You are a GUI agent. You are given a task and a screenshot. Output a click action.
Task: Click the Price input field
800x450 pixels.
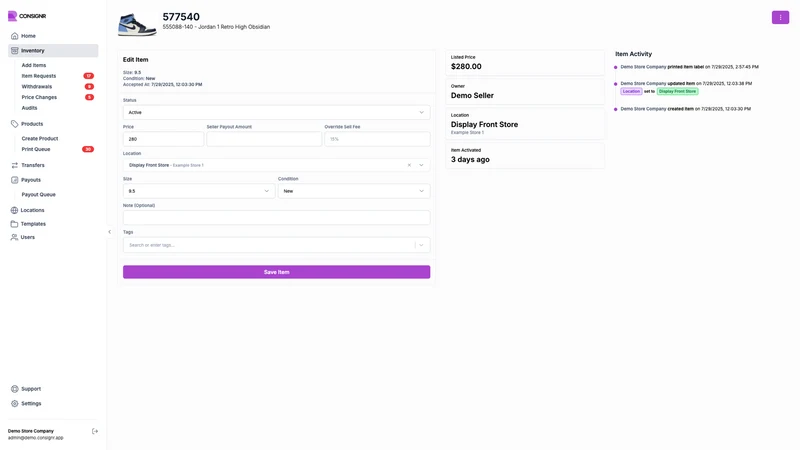[163, 139]
